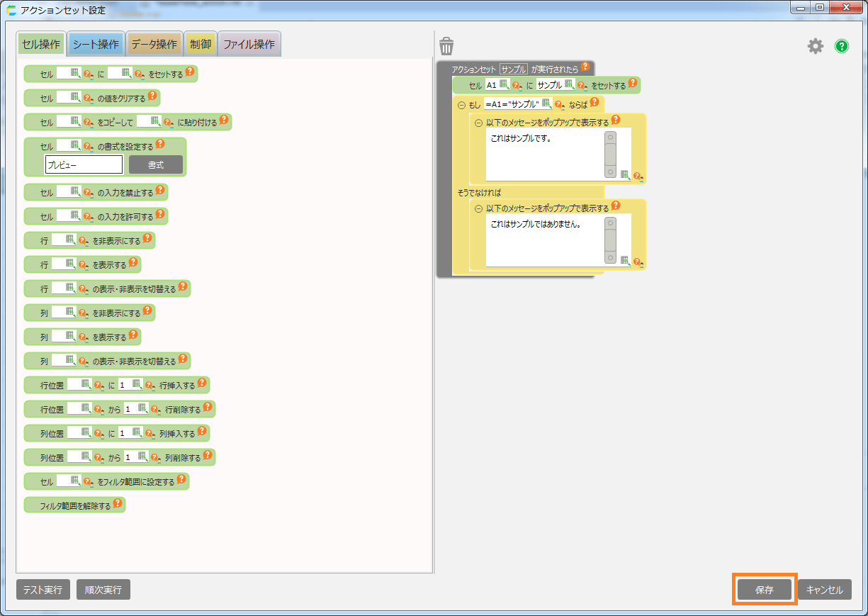
Task: Click help bubble on フィルタ範囲を解除する block
Action: [118, 504]
